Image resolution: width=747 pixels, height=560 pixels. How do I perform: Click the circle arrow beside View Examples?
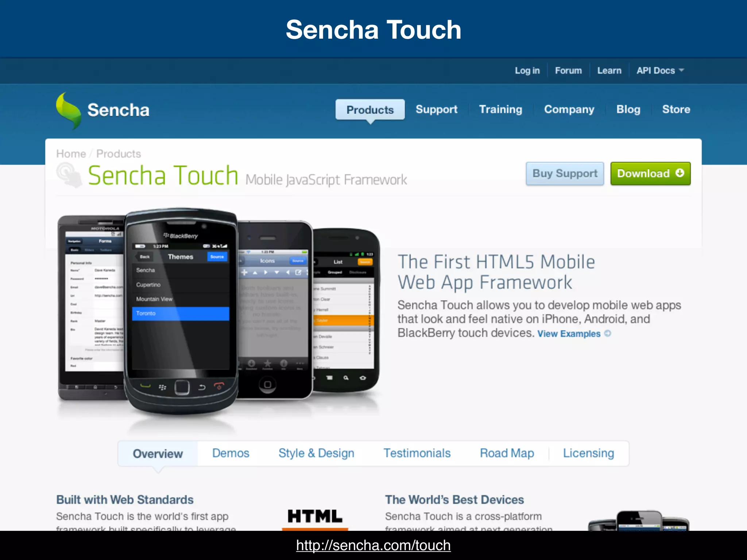[x=608, y=333]
